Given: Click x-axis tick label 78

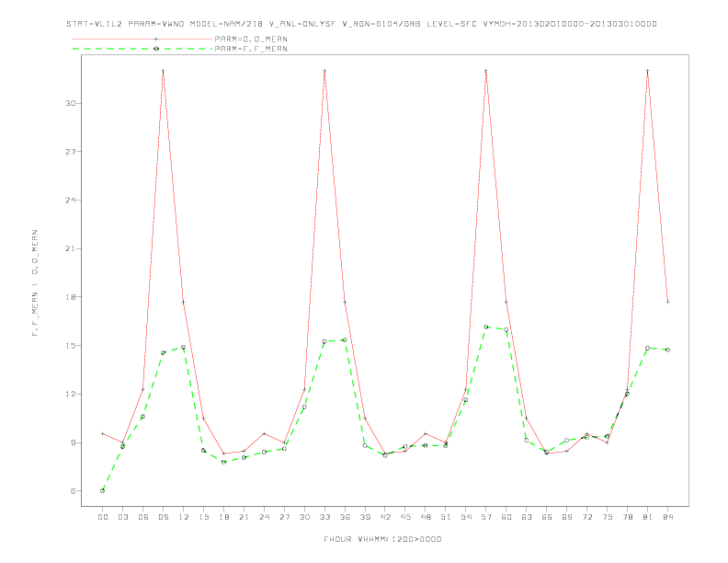Looking at the screenshot, I should (628, 517).
